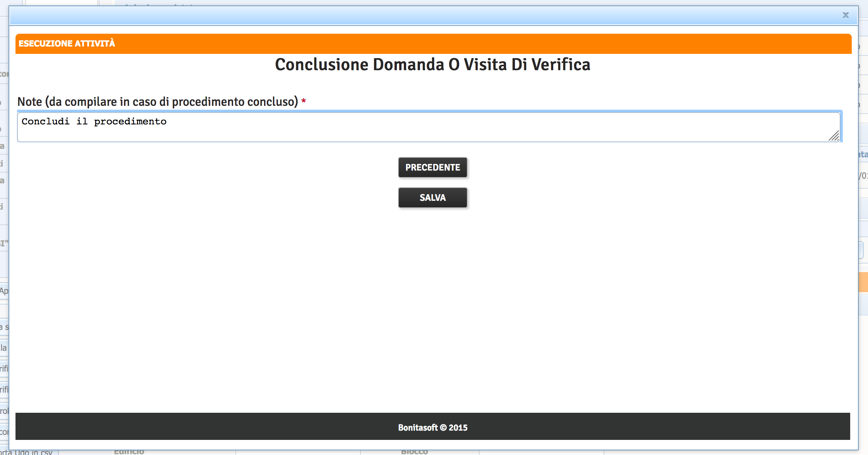The height and width of the screenshot is (455, 868).
Task: Focus the Note textarea with 'Concludi il procedimento'
Action: point(429,127)
